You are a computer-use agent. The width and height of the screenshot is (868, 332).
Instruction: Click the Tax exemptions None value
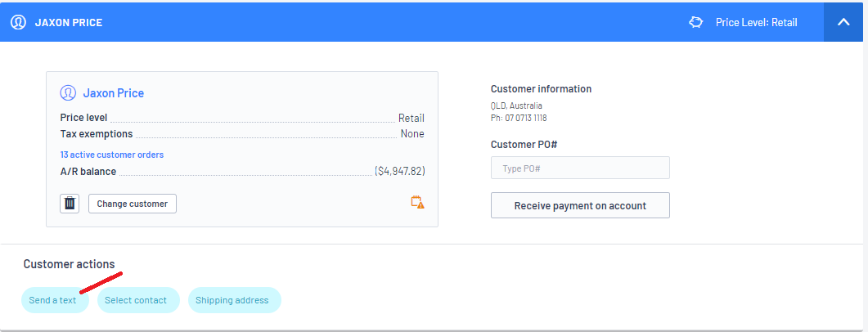[412, 134]
